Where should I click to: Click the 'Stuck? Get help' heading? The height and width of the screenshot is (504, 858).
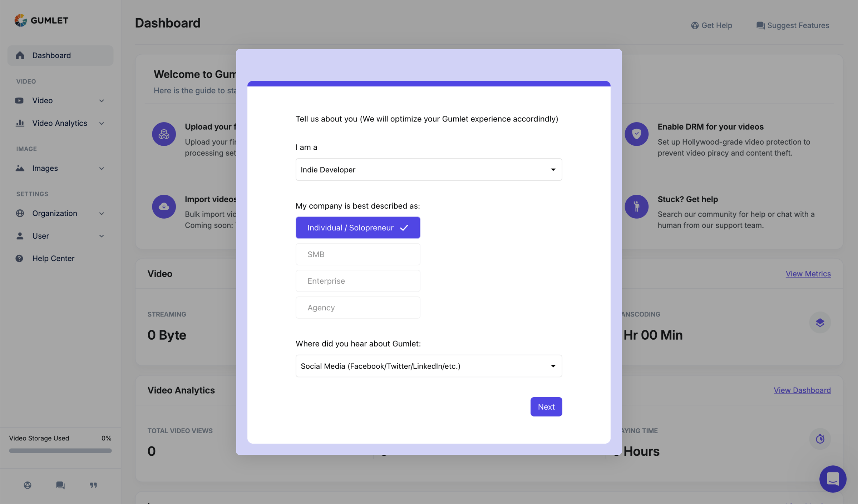[x=688, y=199]
